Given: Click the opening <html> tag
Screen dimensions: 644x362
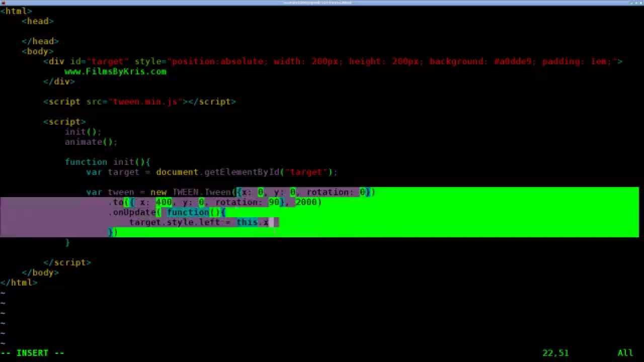Looking at the screenshot, I should tap(16, 11).
